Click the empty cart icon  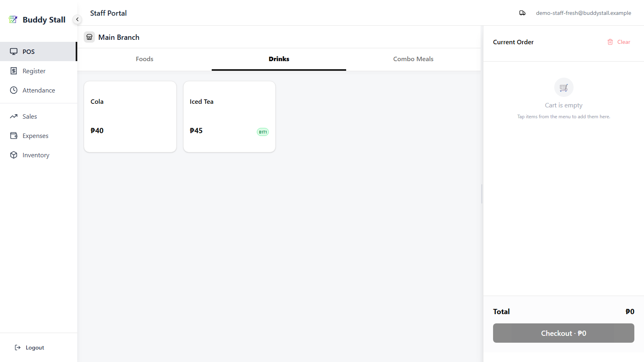563,87
